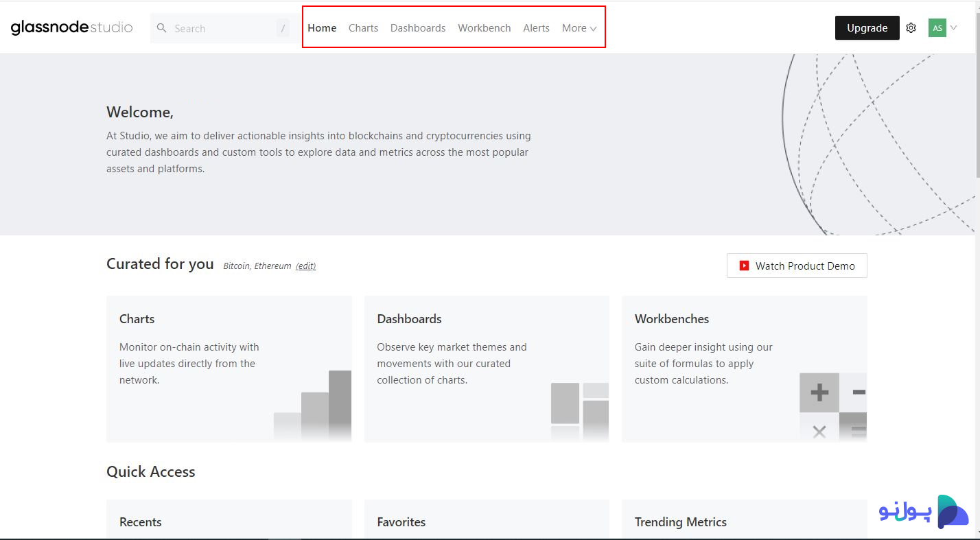Image resolution: width=980 pixels, height=540 pixels.
Task: Switch to the Workbench navigation item
Action: click(x=485, y=28)
